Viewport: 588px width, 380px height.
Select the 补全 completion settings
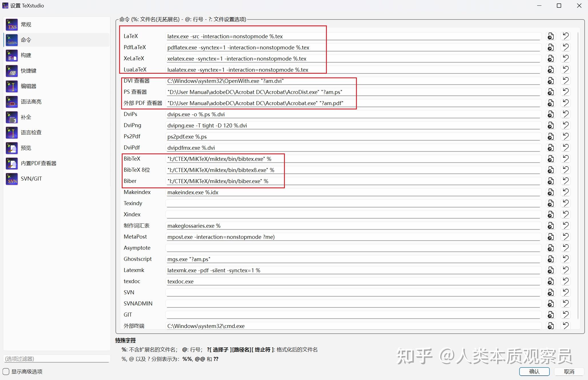pyautogui.click(x=26, y=117)
